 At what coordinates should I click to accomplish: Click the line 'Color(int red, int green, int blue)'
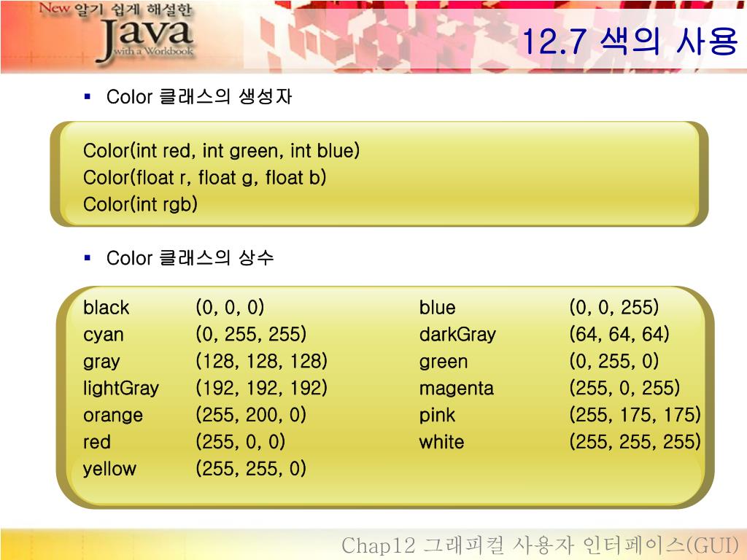[221, 151]
